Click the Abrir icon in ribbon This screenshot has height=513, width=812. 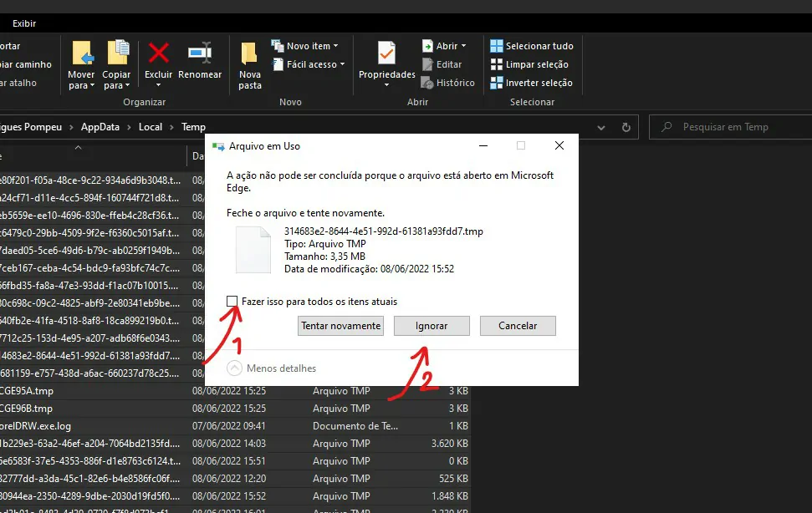(x=428, y=46)
